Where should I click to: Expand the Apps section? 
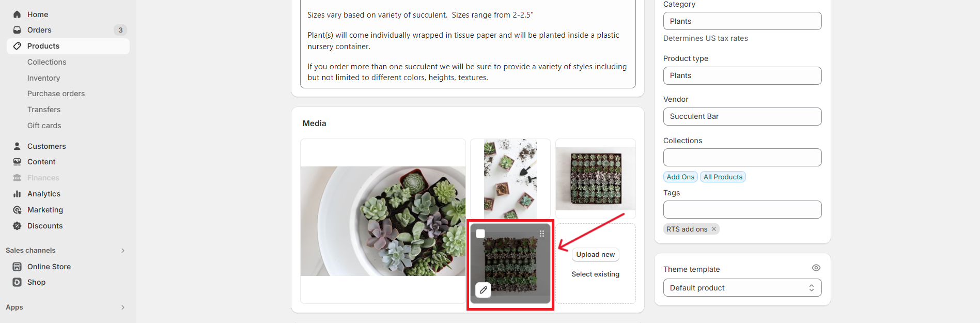click(x=123, y=307)
